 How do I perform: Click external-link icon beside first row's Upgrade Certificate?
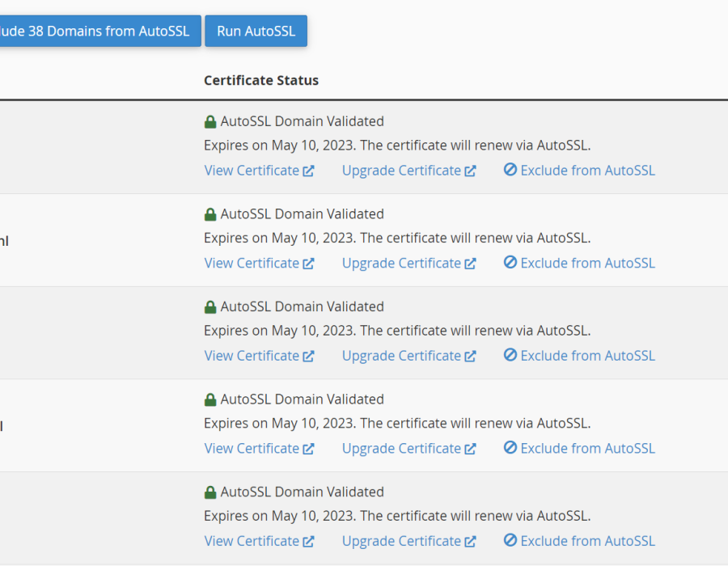tap(470, 171)
